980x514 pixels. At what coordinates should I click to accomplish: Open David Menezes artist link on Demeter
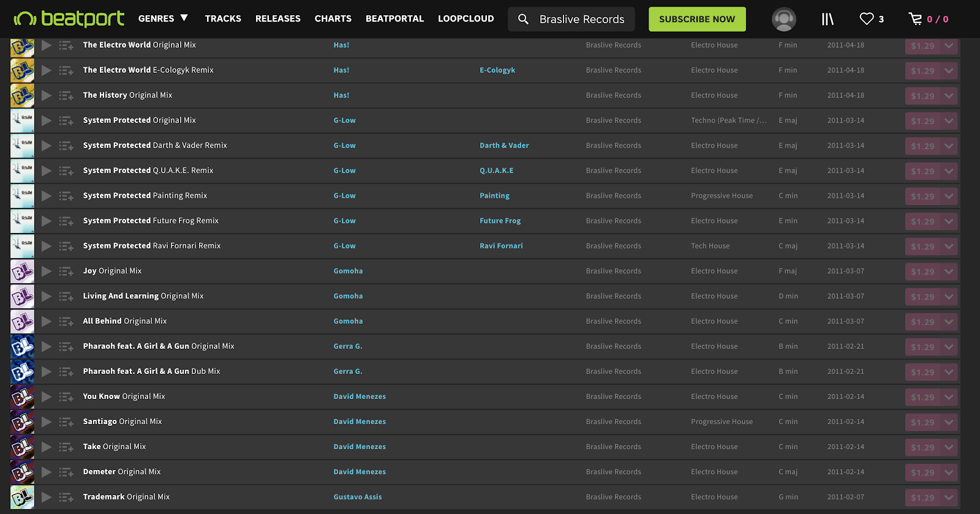coord(360,472)
